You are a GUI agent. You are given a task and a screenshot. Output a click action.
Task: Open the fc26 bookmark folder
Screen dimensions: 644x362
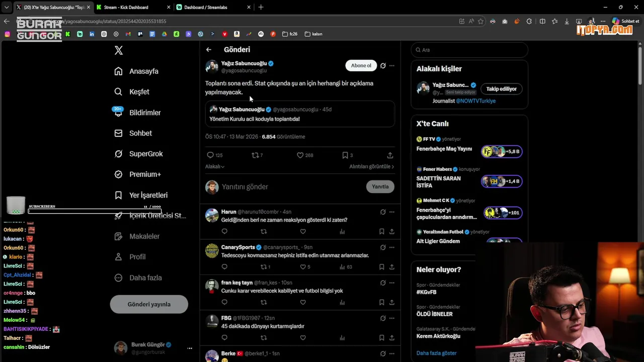tap(290, 34)
